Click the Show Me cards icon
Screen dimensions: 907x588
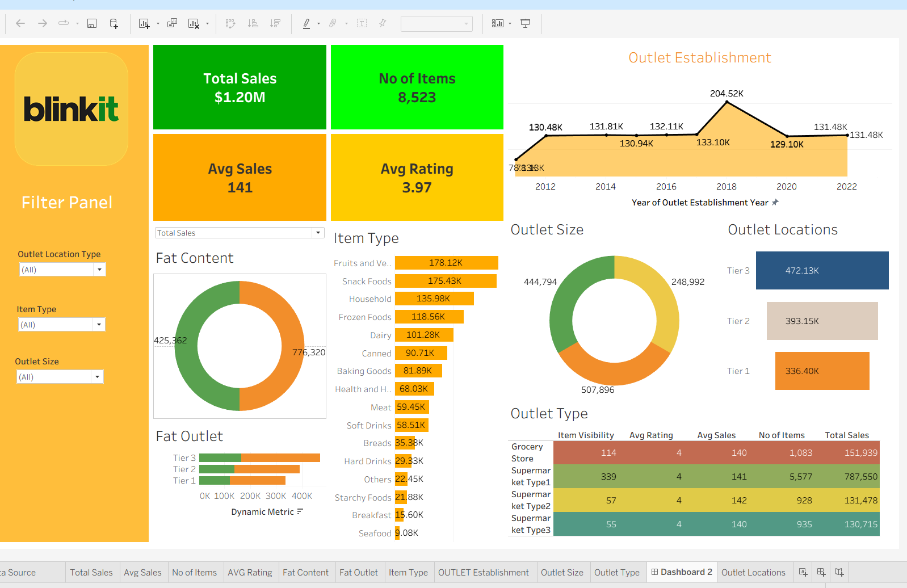pyautogui.click(x=498, y=23)
